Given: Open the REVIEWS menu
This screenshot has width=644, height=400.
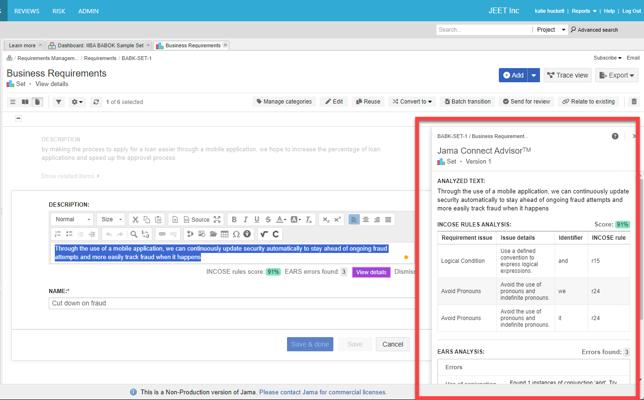Looking at the screenshot, I should (27, 10).
